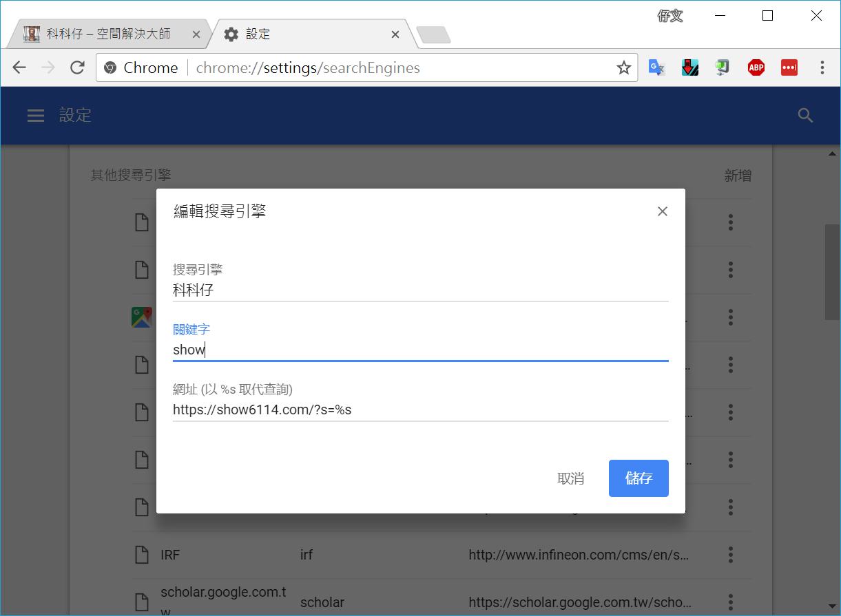841x616 pixels.
Task: Open more actions for the IRF row
Action: pyautogui.click(x=730, y=555)
